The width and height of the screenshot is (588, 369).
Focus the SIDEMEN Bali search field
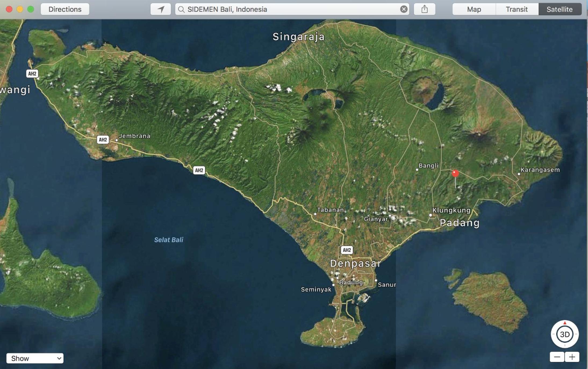292,9
